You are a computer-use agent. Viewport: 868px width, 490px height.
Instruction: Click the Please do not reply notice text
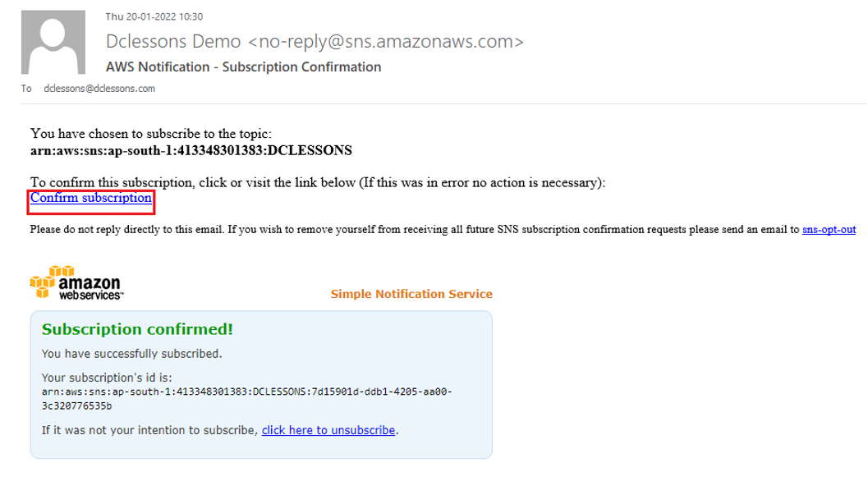[x=416, y=230]
